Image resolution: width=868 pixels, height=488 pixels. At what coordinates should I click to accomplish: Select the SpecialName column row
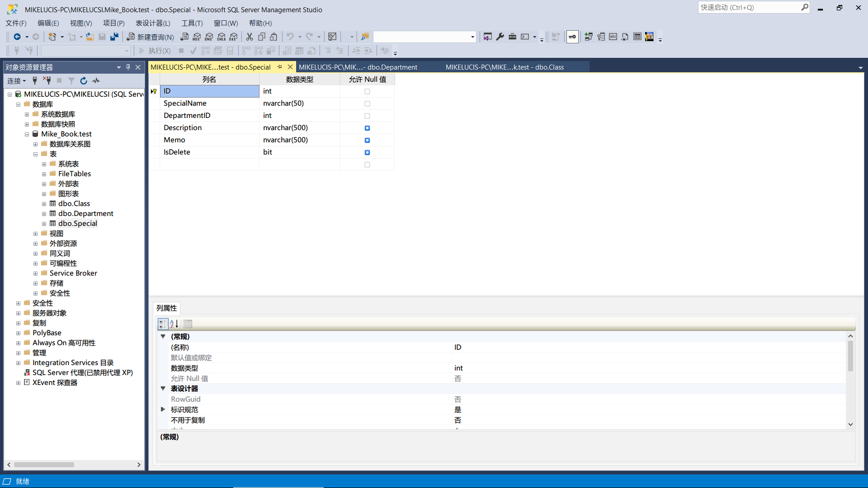[x=210, y=103]
